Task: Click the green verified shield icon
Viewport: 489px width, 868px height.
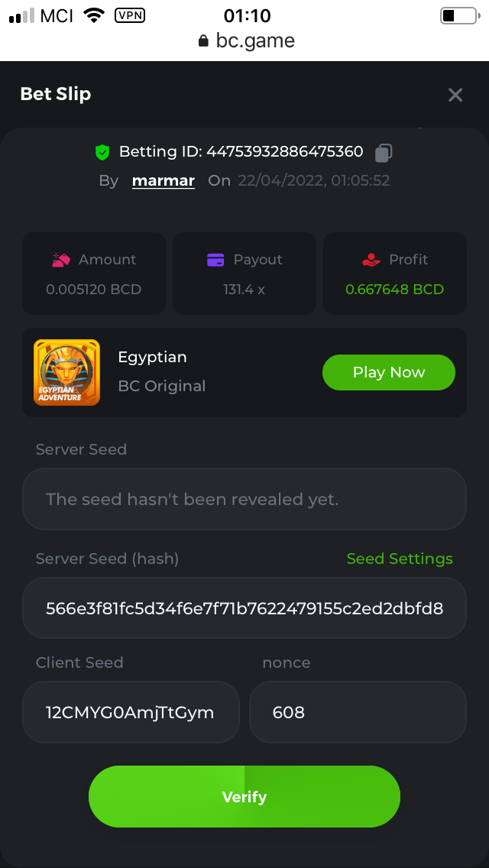Action: (x=102, y=152)
